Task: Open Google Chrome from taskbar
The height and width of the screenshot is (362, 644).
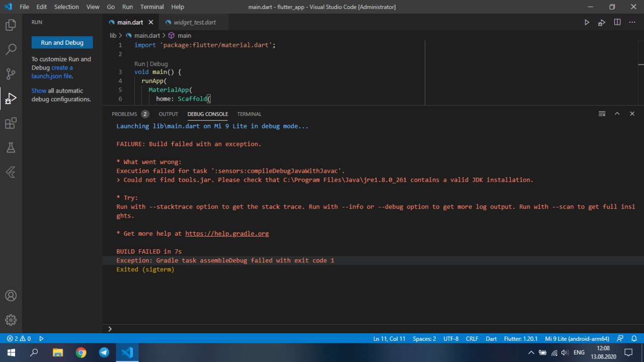Action: pyautogui.click(x=81, y=352)
